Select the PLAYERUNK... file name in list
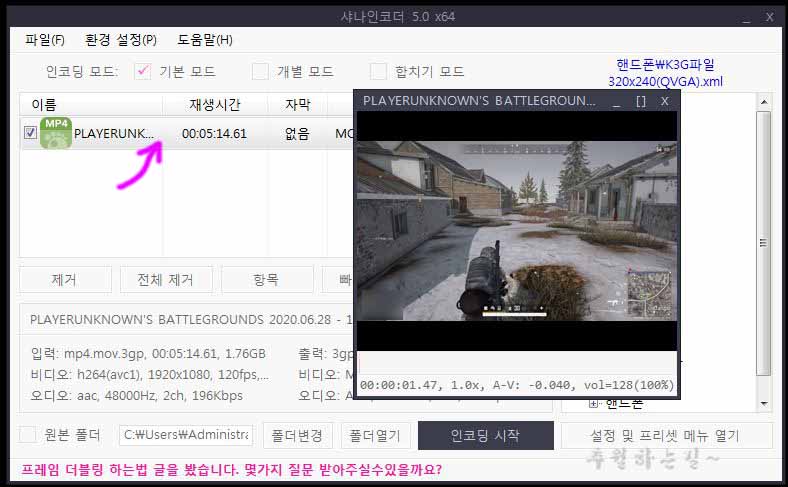788x487 pixels. [114, 134]
